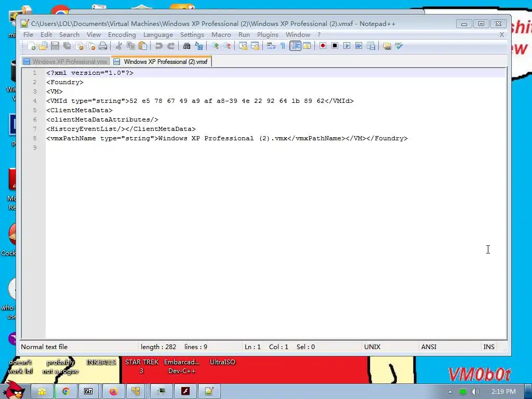The image size is (532, 399).
Task: Toggle the indent guide icon
Action: (295, 46)
